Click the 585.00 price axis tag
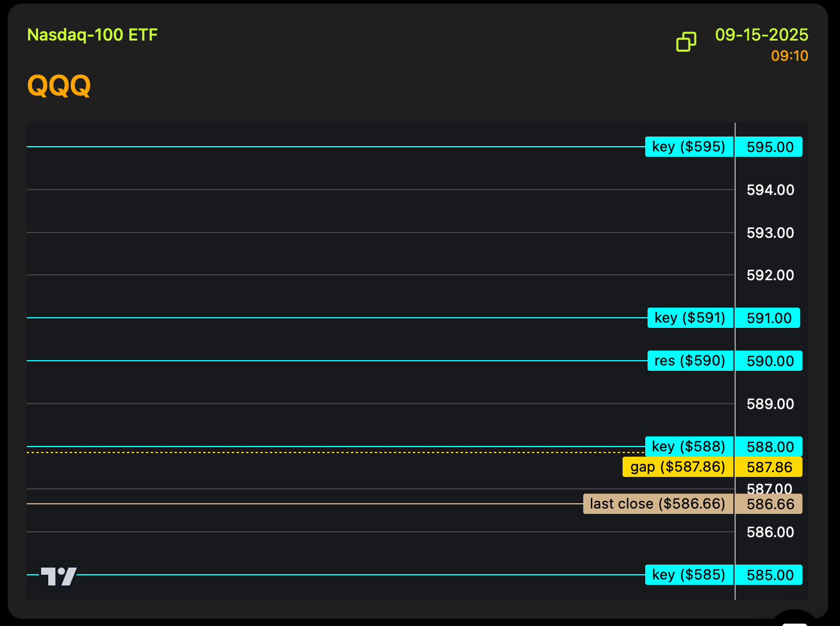 [x=769, y=575]
